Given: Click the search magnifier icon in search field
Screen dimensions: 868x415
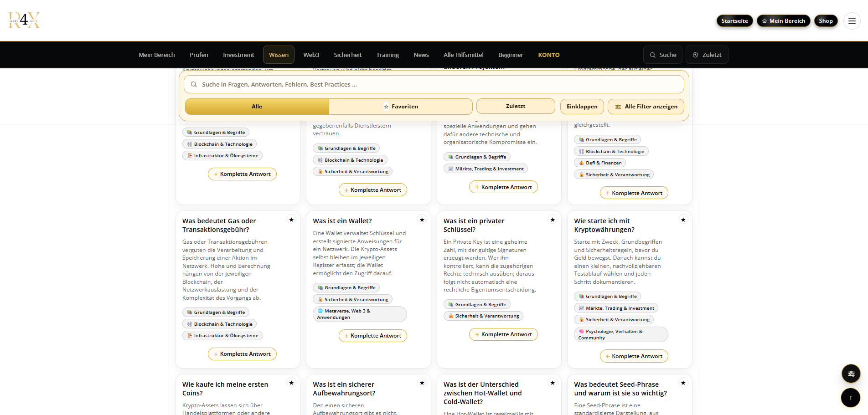Looking at the screenshot, I should [x=194, y=84].
